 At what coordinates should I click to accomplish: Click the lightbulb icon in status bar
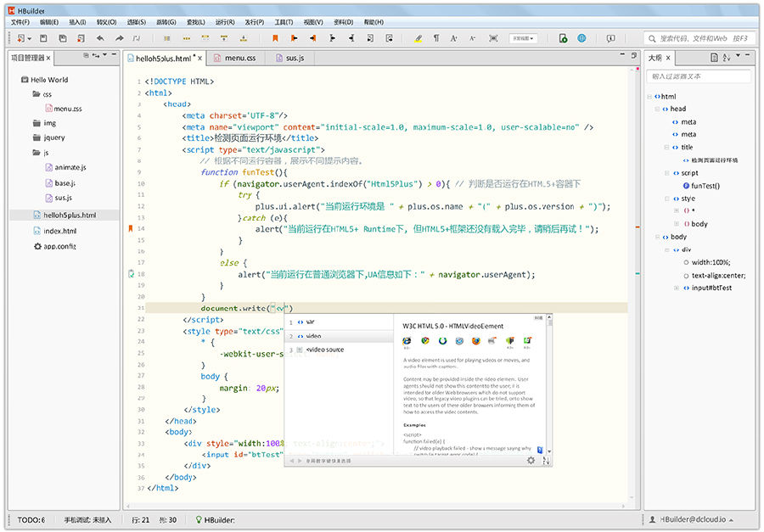coord(199,520)
